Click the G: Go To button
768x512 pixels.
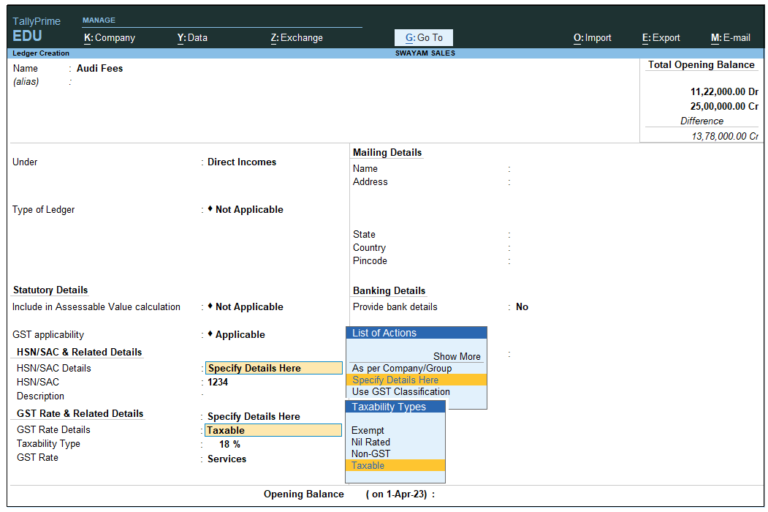(424, 38)
